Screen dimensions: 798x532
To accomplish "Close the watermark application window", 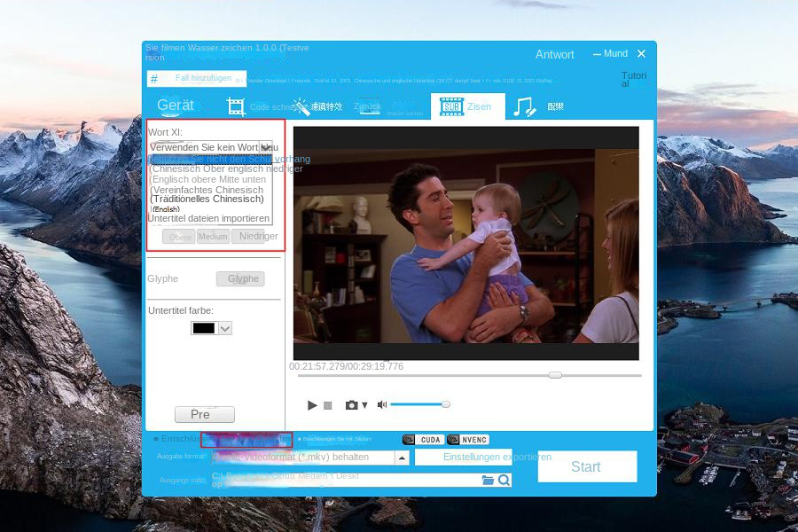I will click(x=641, y=53).
